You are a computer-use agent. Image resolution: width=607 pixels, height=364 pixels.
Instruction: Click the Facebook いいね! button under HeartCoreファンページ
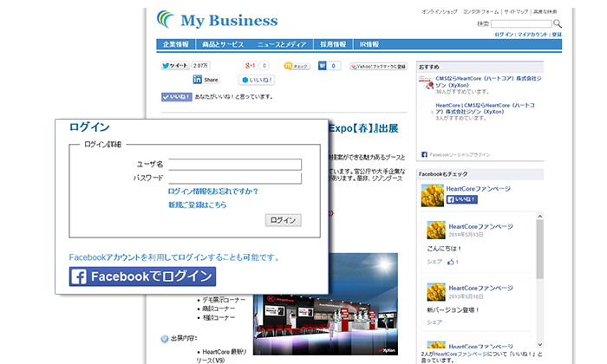(462, 199)
